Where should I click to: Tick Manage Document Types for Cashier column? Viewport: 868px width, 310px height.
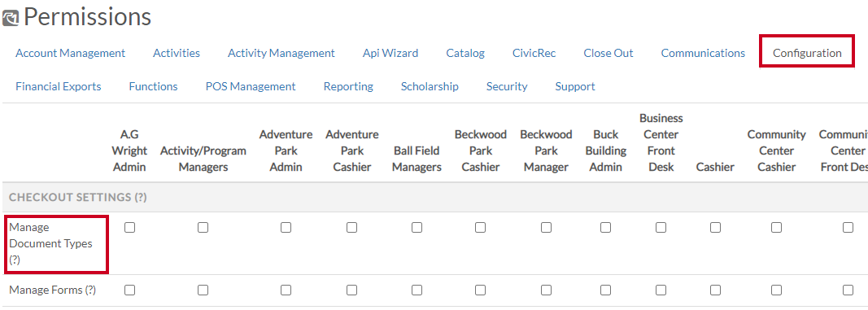coord(715,228)
